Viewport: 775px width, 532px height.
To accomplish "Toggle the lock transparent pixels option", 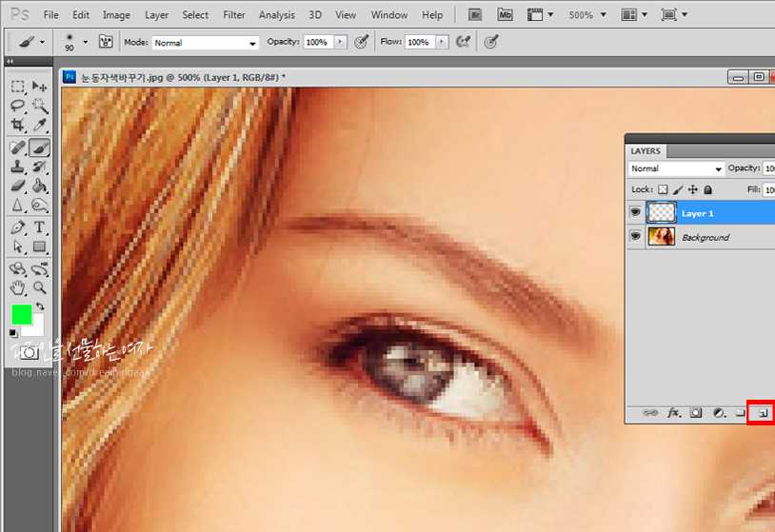I will (x=664, y=189).
